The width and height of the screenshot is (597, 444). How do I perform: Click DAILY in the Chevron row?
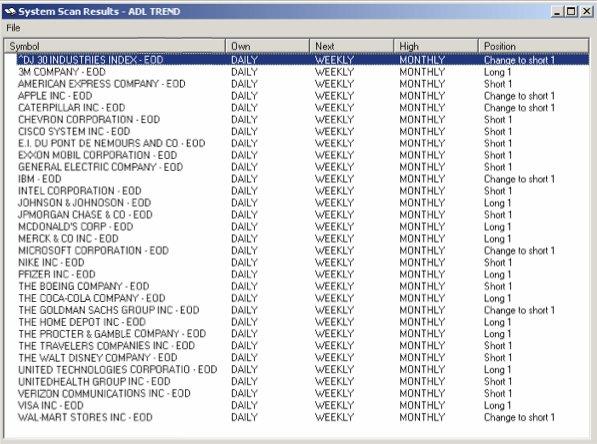pos(244,119)
